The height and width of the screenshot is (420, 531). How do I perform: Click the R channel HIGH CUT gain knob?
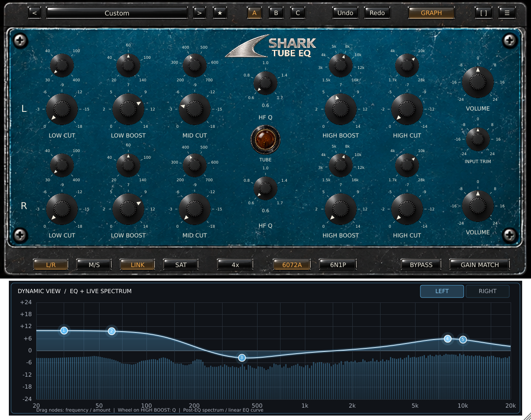407,209
